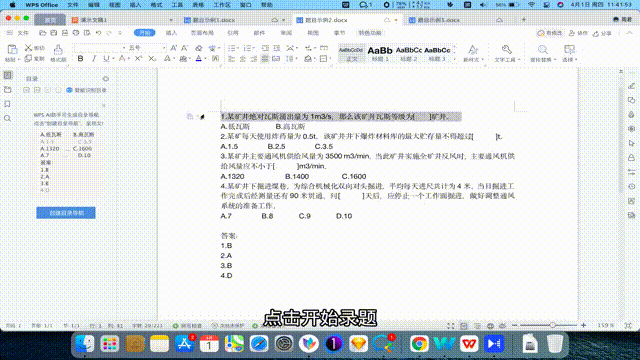Click the zoom slider handle in status bar

[552, 325]
